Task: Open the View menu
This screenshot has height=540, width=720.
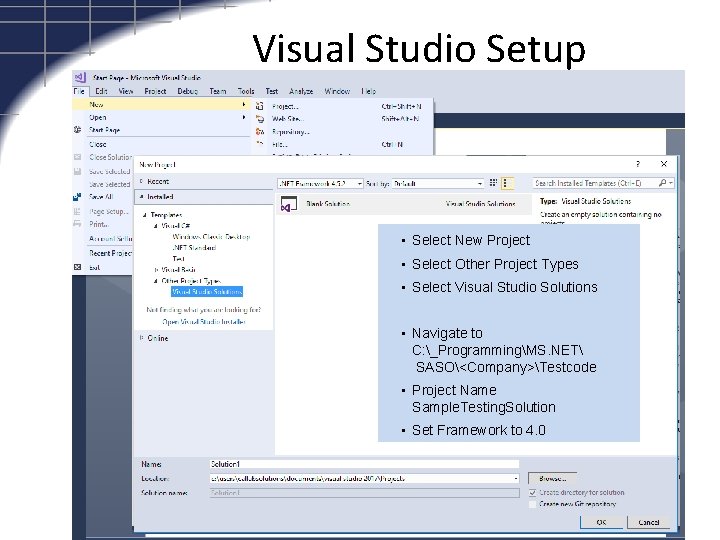Action: tap(126, 91)
